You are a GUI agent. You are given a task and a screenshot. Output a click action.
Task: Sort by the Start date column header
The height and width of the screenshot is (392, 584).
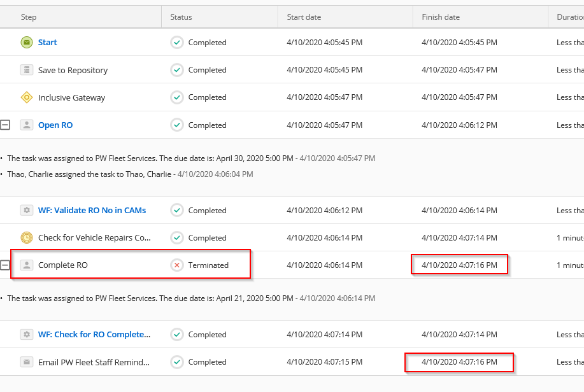304,17
